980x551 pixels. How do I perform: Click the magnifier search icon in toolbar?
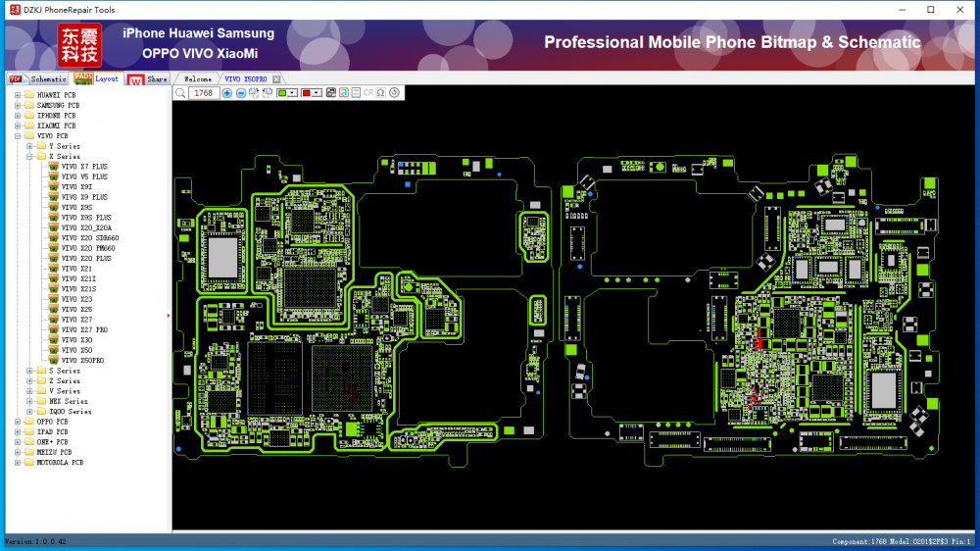point(180,93)
